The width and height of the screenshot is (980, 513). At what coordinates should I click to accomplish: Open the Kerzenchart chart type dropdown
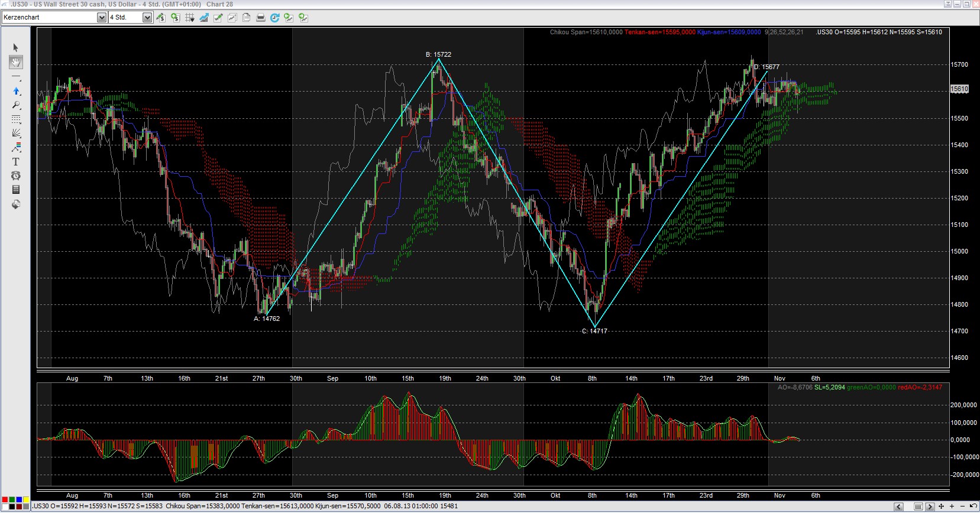[101, 18]
